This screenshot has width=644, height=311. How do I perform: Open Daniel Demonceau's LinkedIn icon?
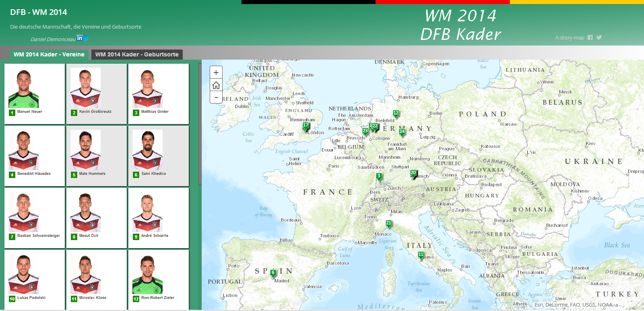coord(80,38)
